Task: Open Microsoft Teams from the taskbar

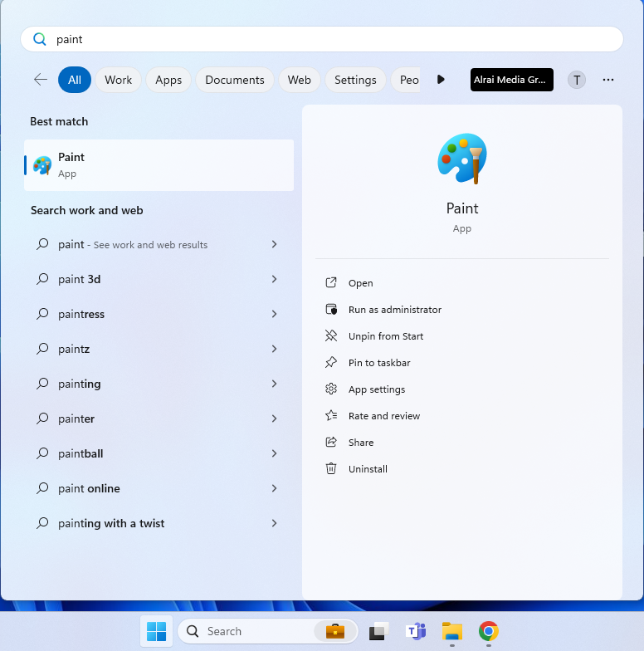Action: coord(415,631)
